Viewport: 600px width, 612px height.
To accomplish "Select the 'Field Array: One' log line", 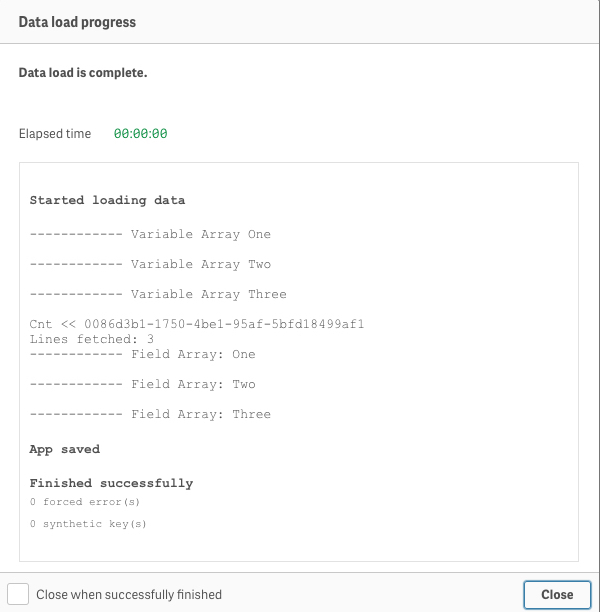I will point(142,354).
